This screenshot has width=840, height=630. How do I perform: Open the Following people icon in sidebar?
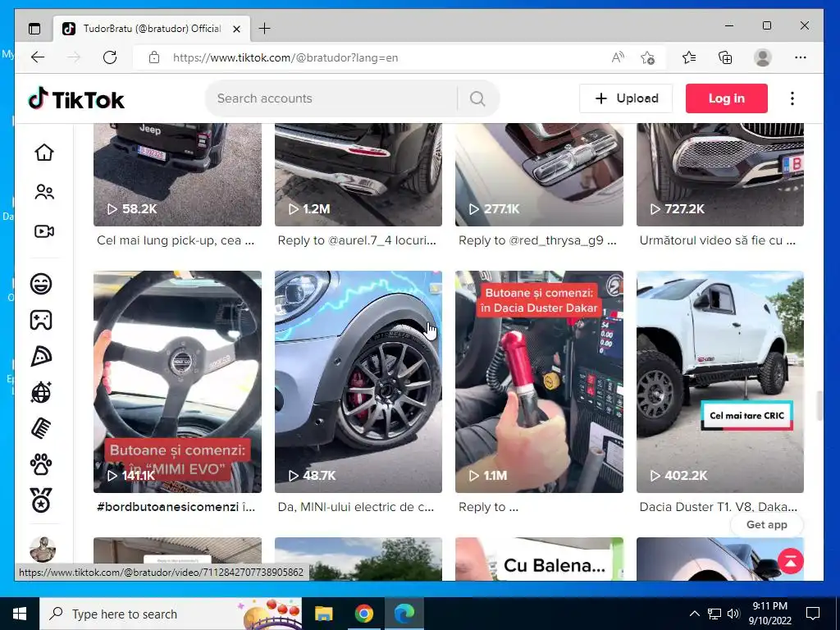[x=44, y=192]
